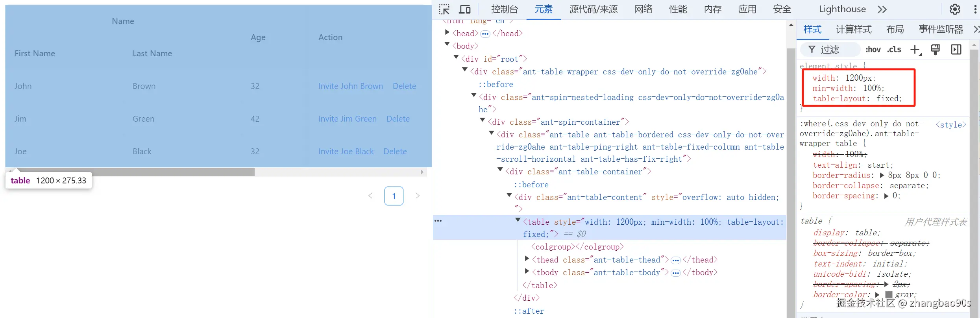Viewport: 980px width, 318px height.
Task: Toggle the computed styles sidebar icon
Action: tap(956, 50)
